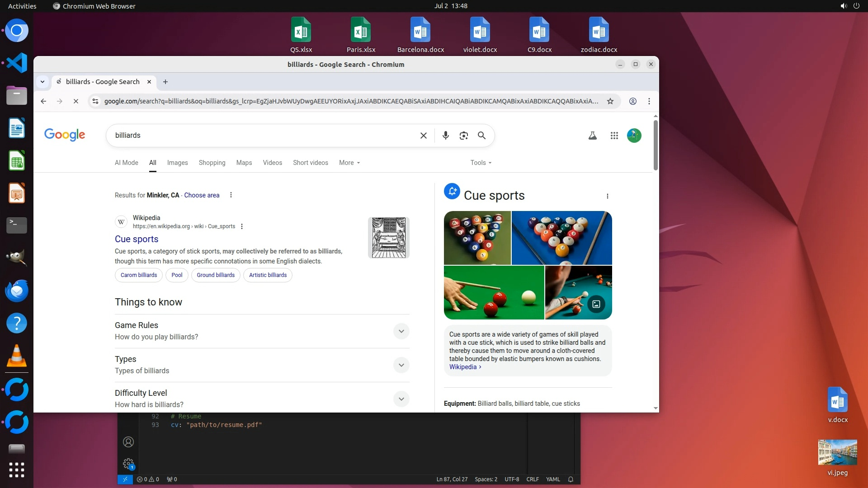Screen dimensions: 868x488
Task: Expand the Difficulty Level section
Action: (401, 399)
